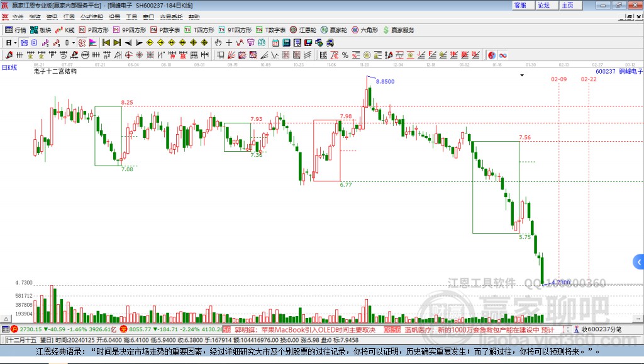Jump to last bar icon

(117, 43)
